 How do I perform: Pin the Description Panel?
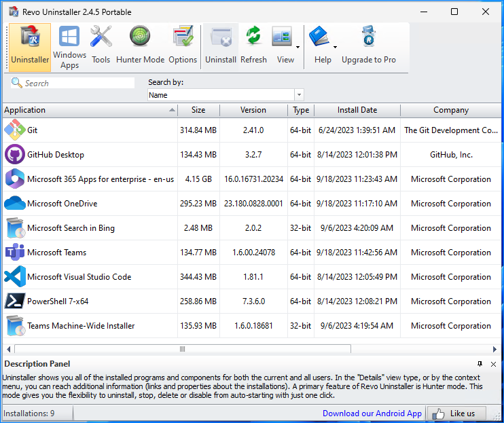pyautogui.click(x=480, y=364)
